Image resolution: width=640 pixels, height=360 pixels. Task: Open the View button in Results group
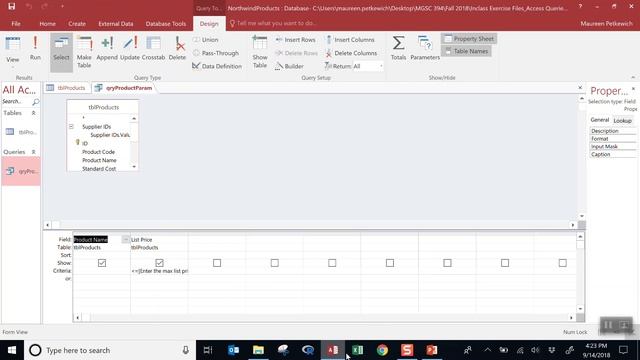[13, 51]
